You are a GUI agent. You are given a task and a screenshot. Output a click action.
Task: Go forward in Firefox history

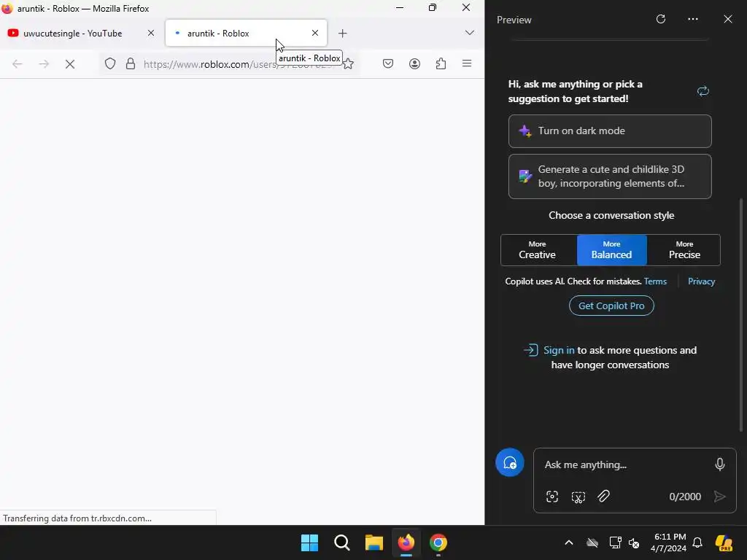coord(44,64)
